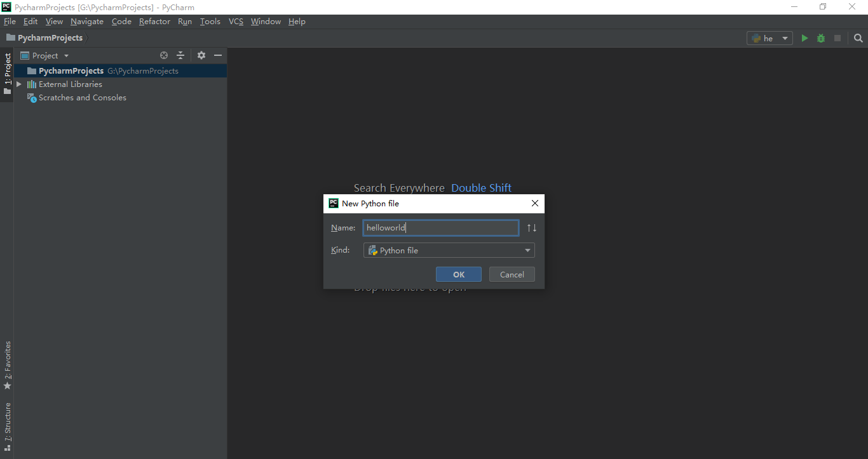Open the Kind dropdown showing Python file
868x459 pixels.
(449, 250)
